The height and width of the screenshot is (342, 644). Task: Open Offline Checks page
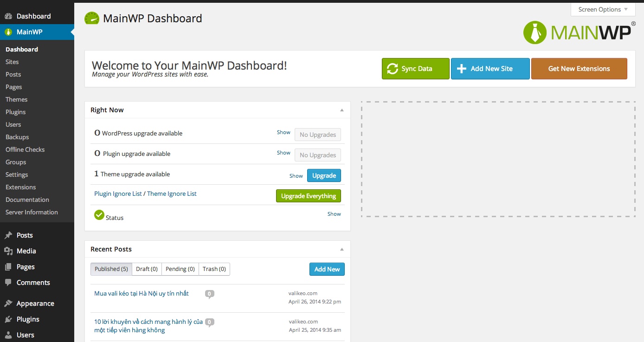coord(25,149)
